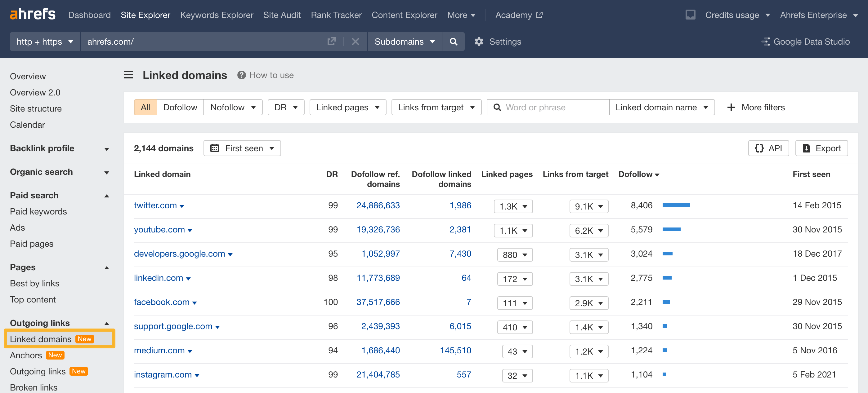Clear the URL with the X icon
Screen dimensions: 868x393
coord(355,42)
